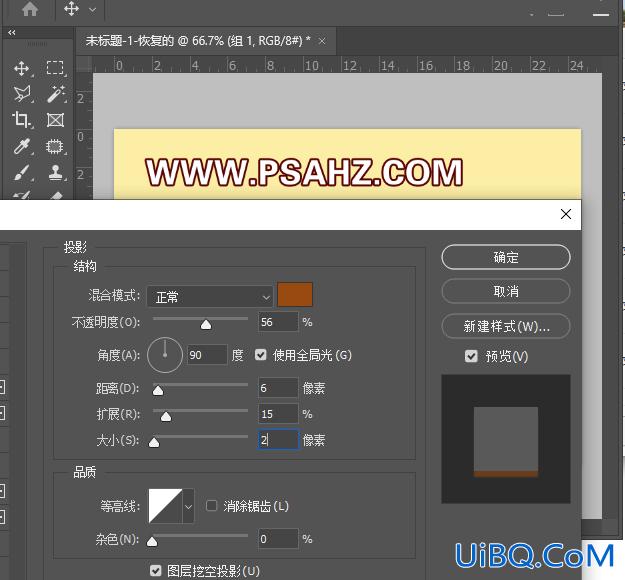
Task: Click the WWW.PSAHZ.COM text on canvas
Action: [304, 173]
